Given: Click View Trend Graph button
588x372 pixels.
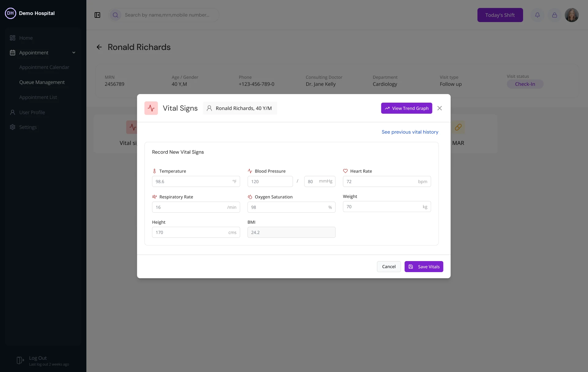Looking at the screenshot, I should 406,108.
